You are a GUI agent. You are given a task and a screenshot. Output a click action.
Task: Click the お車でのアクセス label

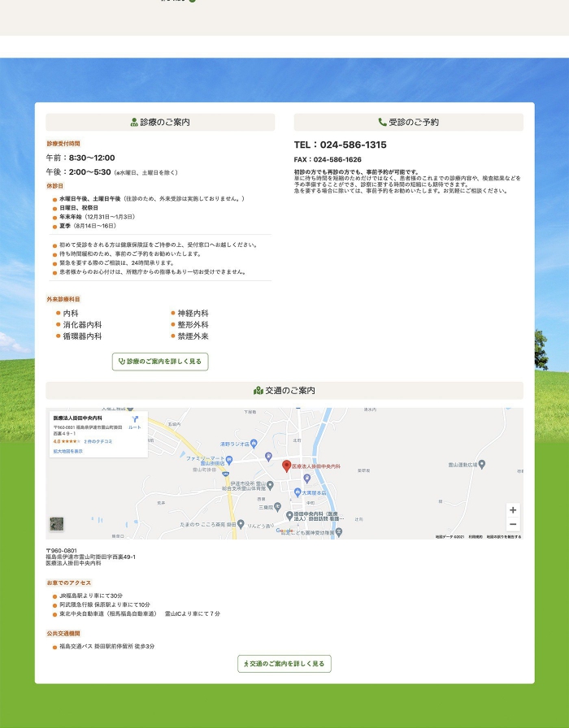click(69, 583)
